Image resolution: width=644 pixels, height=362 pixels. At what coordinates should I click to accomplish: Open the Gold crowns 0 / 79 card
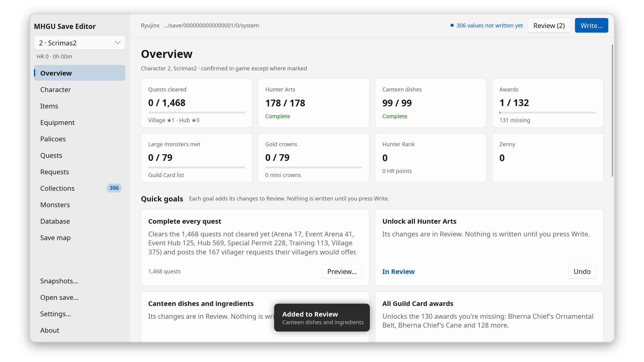pyautogui.click(x=314, y=158)
